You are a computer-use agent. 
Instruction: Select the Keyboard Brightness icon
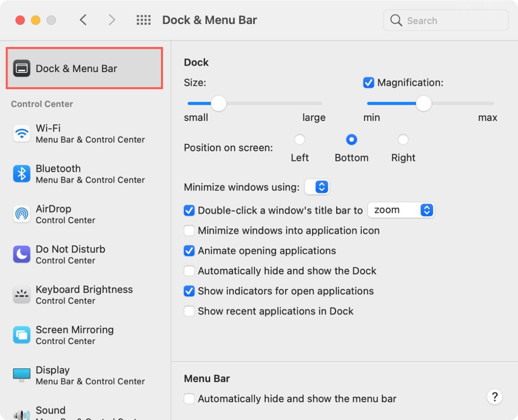(x=21, y=295)
